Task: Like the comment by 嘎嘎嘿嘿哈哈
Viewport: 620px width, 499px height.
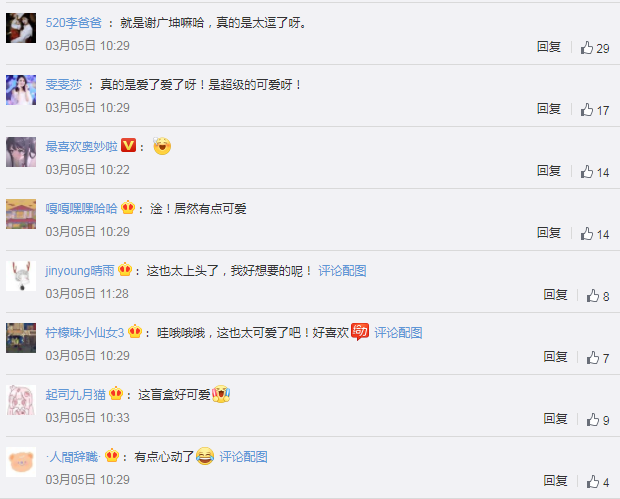Action: pos(595,234)
